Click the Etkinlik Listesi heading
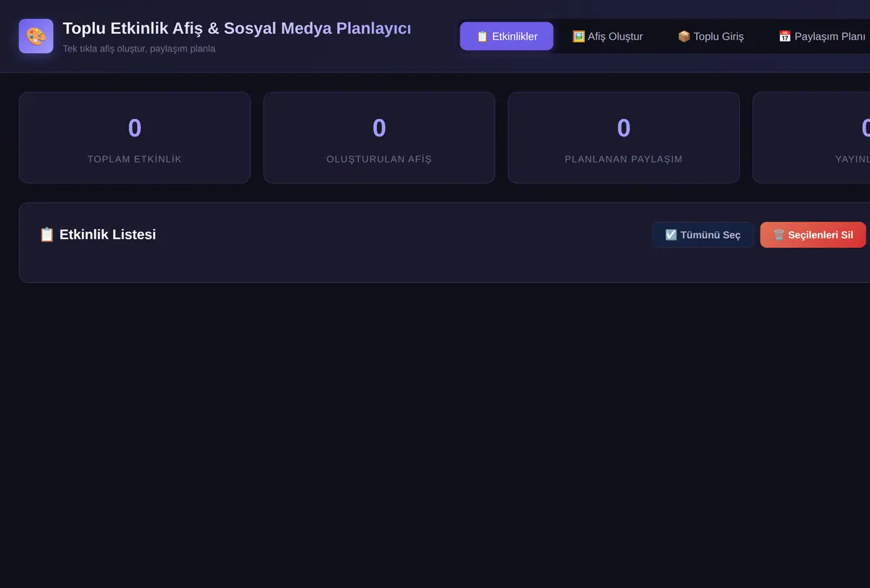Image resolution: width=870 pixels, height=588 pixels. tap(97, 235)
